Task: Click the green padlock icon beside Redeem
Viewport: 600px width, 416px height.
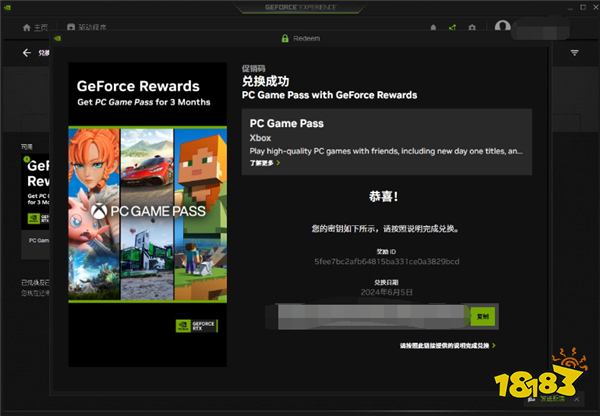Action: [x=285, y=38]
